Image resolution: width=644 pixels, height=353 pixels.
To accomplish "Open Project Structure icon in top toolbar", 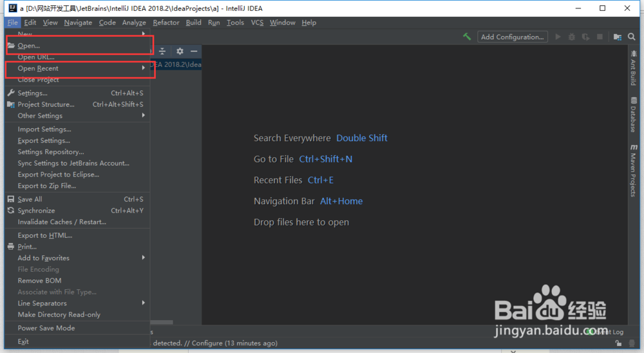I will 618,37.
